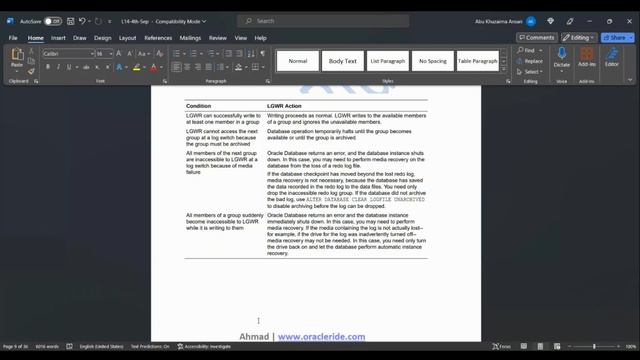Toggle subscript formatting
Viewport: 640px width, 360px height.
(97, 67)
